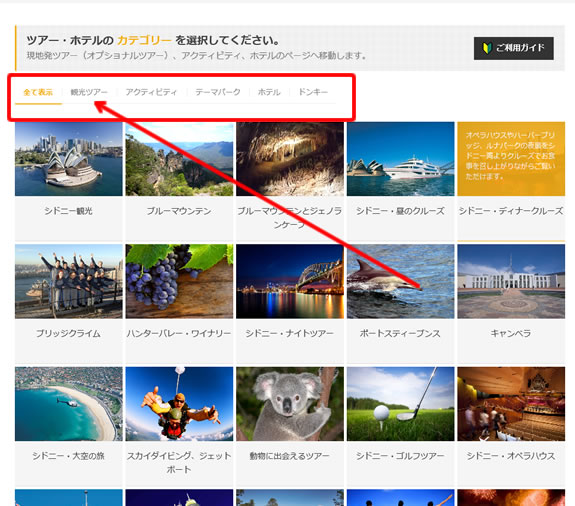575x506 pixels.
Task: Open the シドニー・ナイトツアー caption link
Action: point(290,333)
